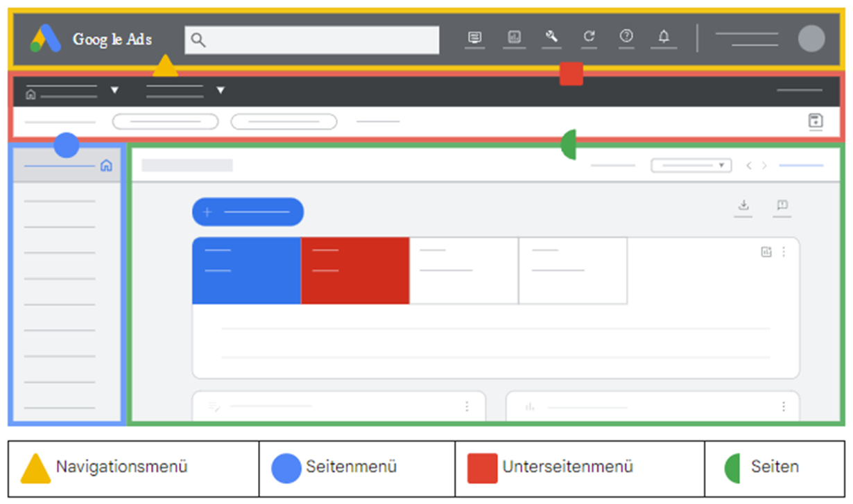Click the search field in the header
Screen dimensions: 853x504
coord(312,40)
